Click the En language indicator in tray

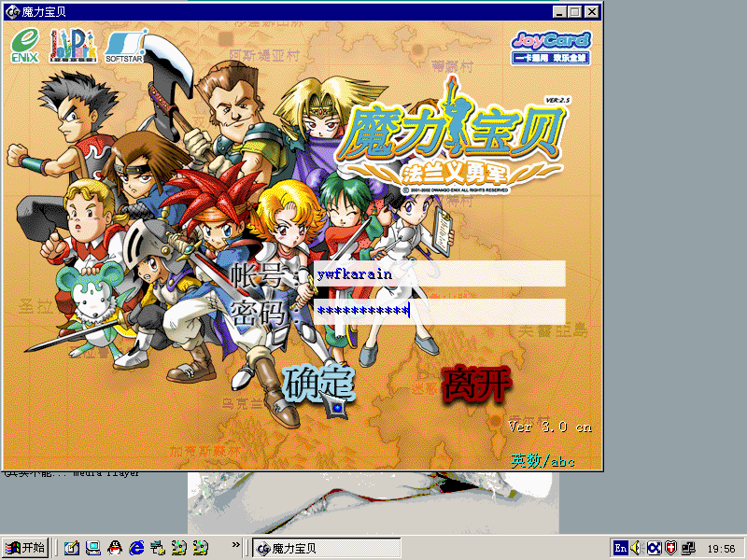coord(620,548)
